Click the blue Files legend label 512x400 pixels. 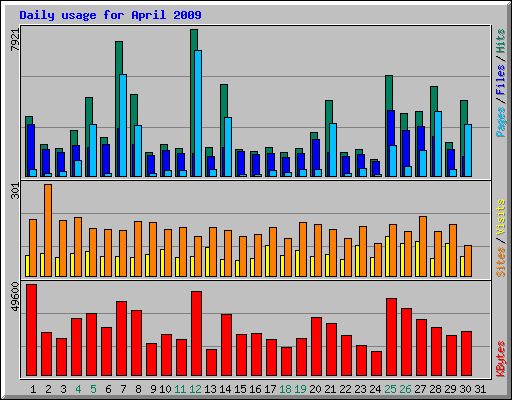pyautogui.click(x=501, y=80)
